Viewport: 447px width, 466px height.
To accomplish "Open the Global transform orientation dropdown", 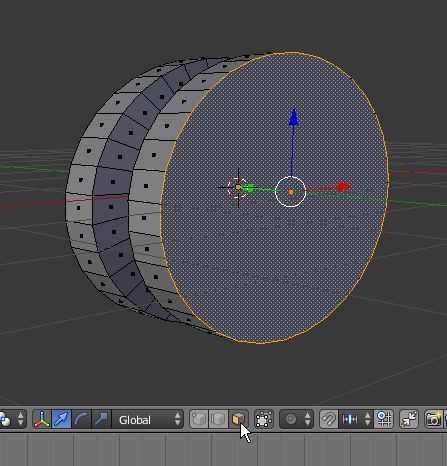I will coord(148,419).
